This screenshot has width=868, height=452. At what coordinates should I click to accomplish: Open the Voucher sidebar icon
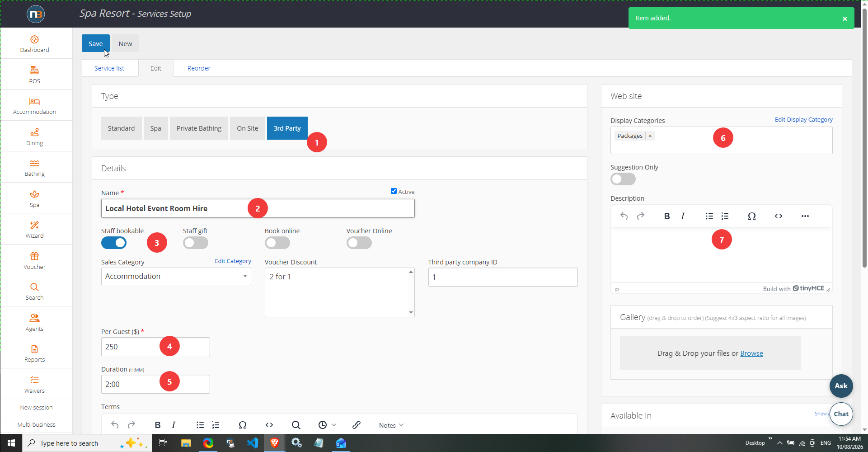34,261
